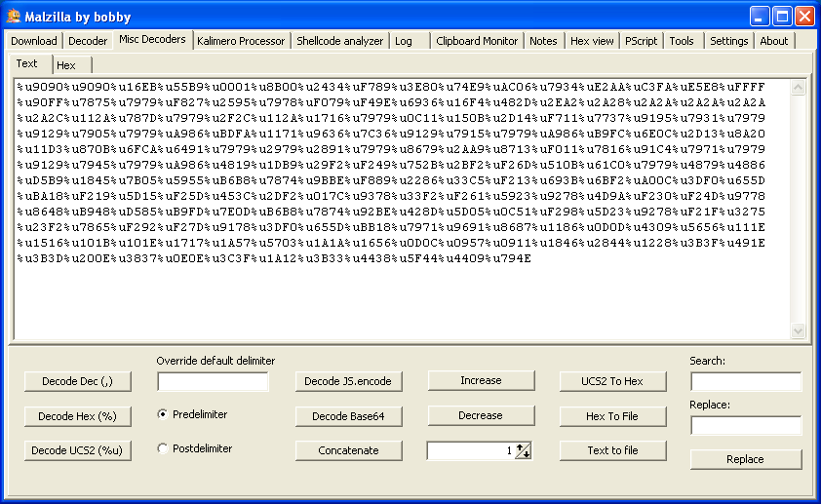Select the Predelimiter radio button
The image size is (821, 504).
coord(163,414)
